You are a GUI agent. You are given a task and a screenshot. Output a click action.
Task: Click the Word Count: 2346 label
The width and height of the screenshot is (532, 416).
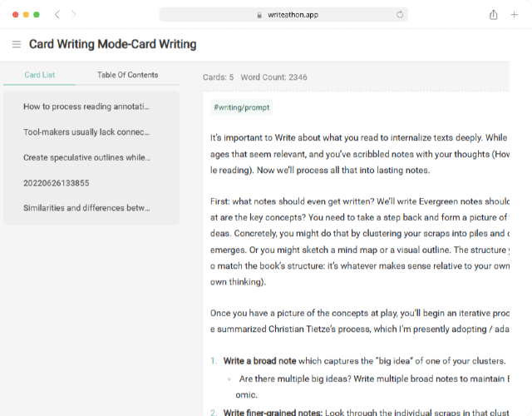[x=273, y=77]
